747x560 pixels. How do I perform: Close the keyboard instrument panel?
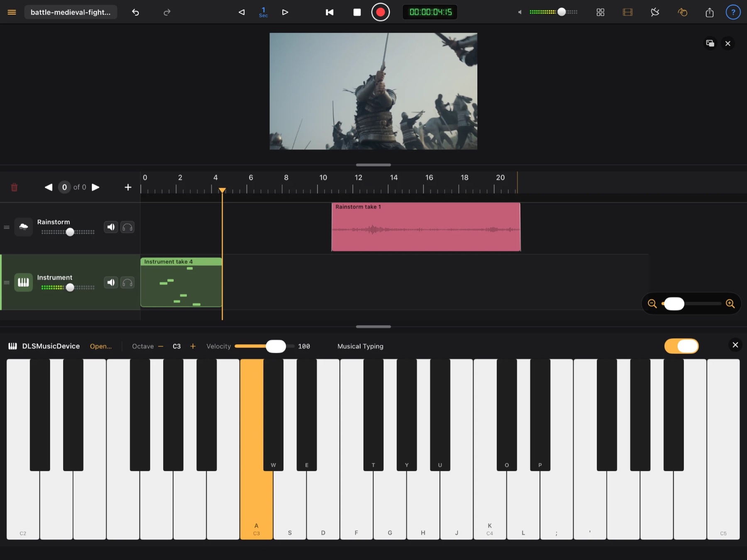(735, 345)
